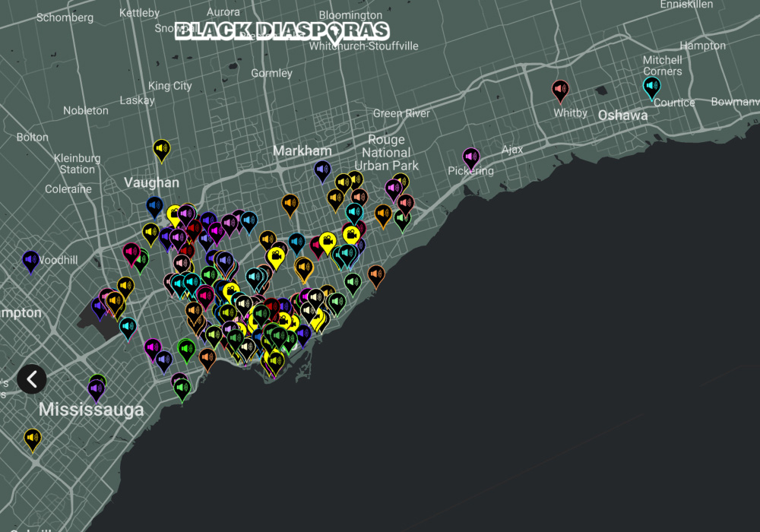Open the dark purple marker right of Markham

(322, 170)
